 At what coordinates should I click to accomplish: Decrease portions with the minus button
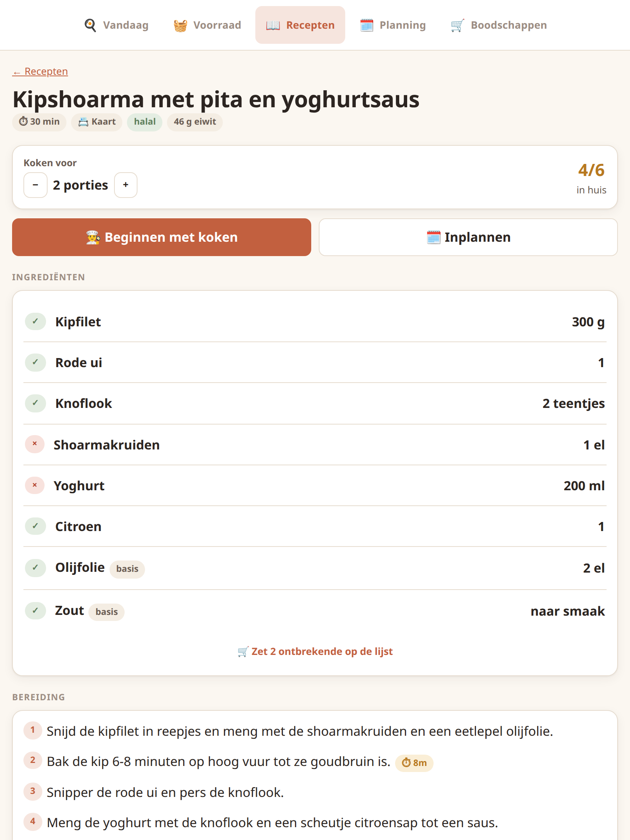pyautogui.click(x=36, y=185)
